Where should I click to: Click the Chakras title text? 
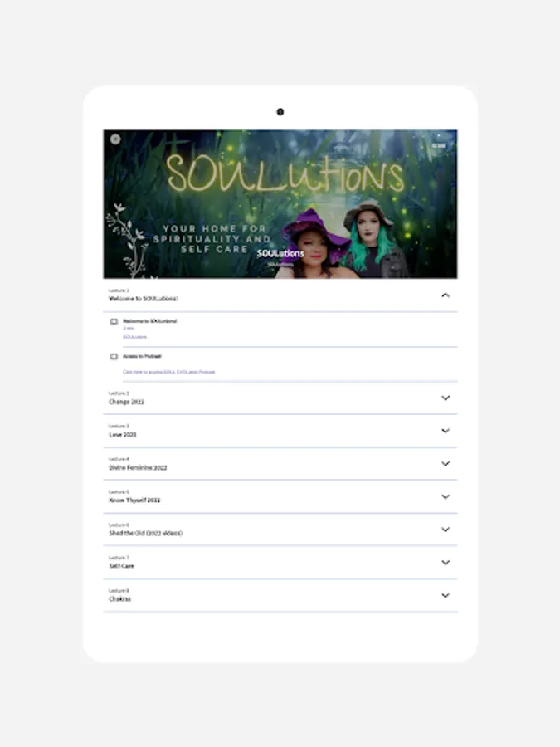pyautogui.click(x=119, y=598)
